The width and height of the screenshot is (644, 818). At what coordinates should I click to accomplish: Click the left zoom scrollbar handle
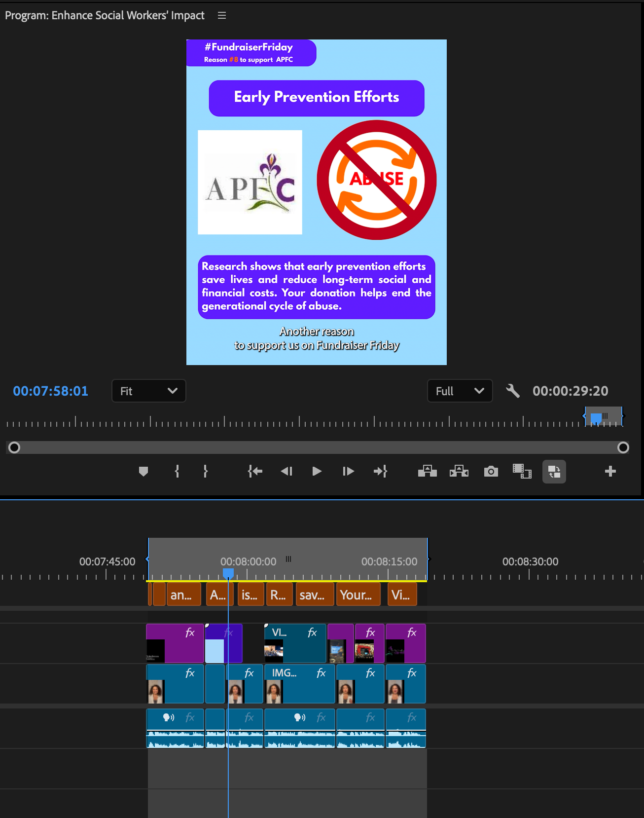pyautogui.click(x=14, y=447)
